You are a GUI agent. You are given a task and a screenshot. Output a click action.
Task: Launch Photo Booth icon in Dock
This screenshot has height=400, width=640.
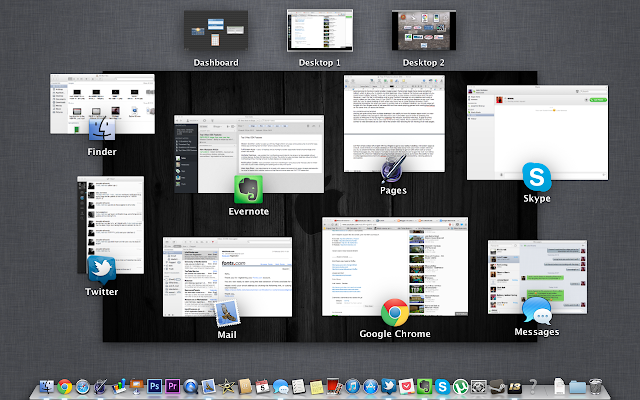pos(334,386)
